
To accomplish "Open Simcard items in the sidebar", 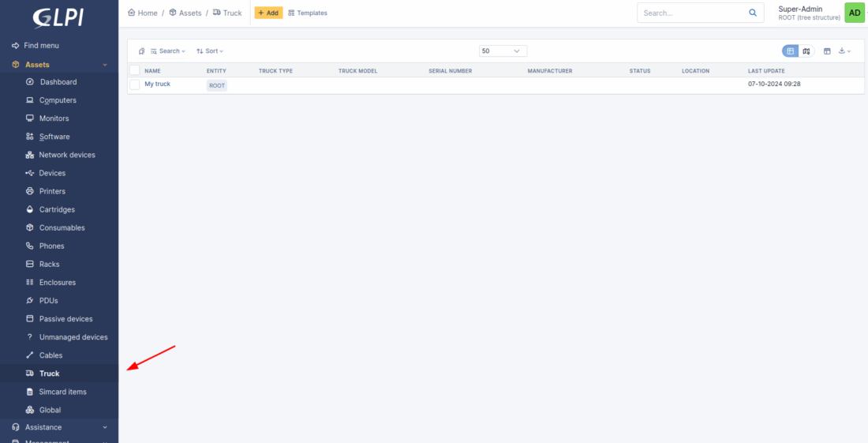I will (63, 392).
